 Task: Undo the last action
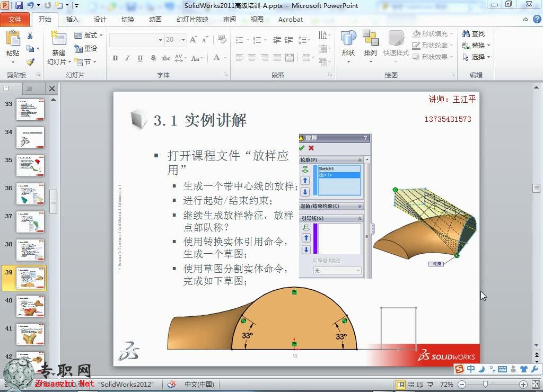(x=30, y=5)
